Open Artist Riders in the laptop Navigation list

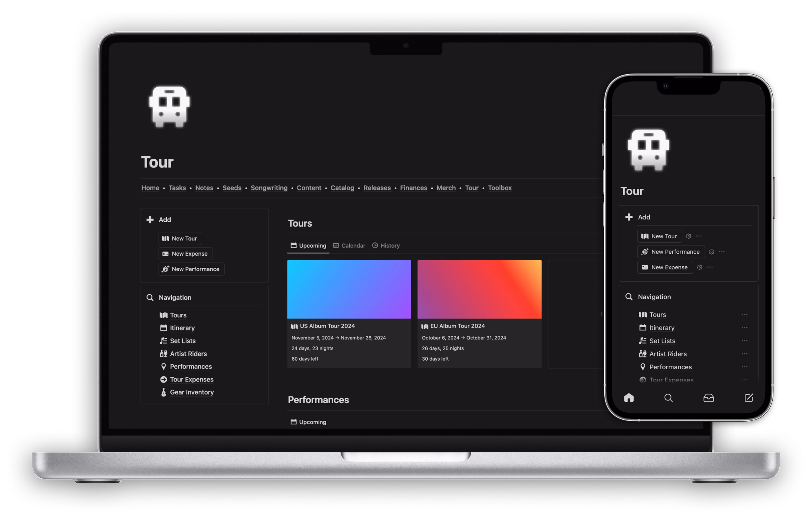point(183,354)
